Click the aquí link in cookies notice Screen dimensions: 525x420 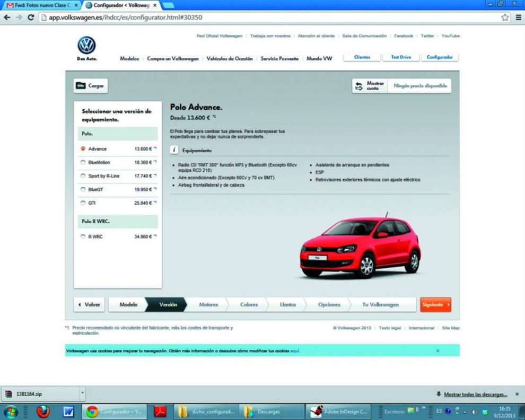(x=295, y=351)
